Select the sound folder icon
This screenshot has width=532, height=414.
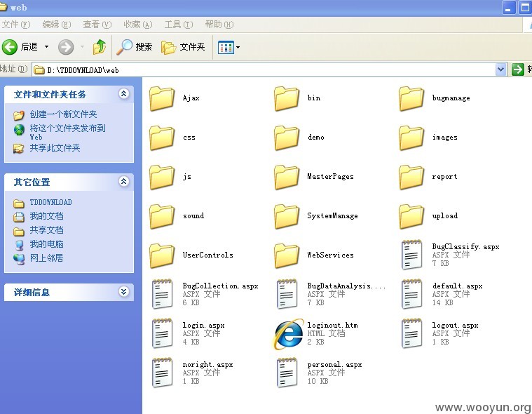[x=162, y=216]
